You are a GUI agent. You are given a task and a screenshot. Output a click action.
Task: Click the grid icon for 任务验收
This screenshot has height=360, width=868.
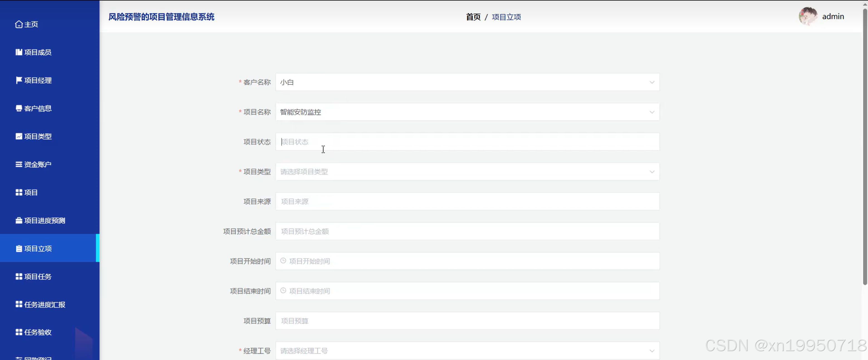click(x=19, y=332)
